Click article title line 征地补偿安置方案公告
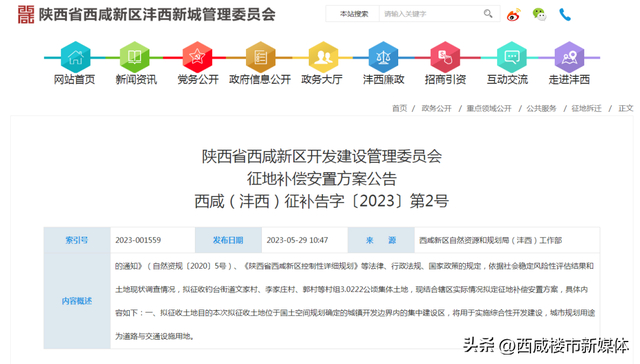The width and height of the screenshot is (640, 364). point(322,179)
